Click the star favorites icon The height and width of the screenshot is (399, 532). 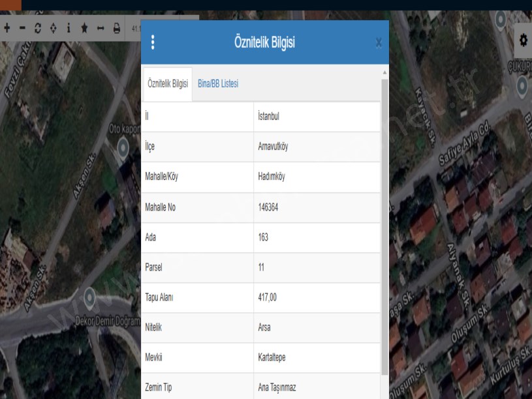[84, 29]
